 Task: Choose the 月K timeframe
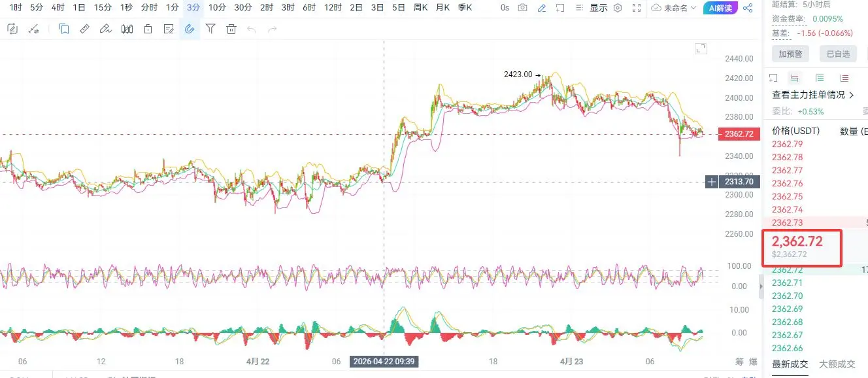point(442,8)
